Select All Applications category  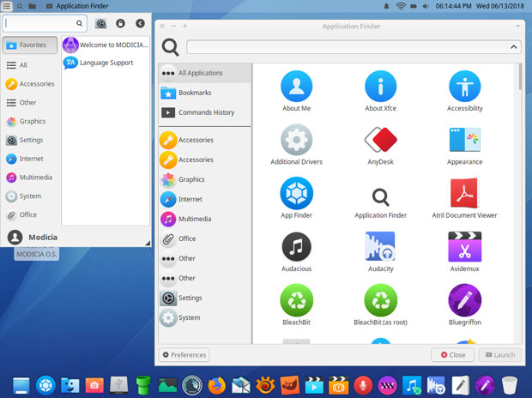point(204,73)
